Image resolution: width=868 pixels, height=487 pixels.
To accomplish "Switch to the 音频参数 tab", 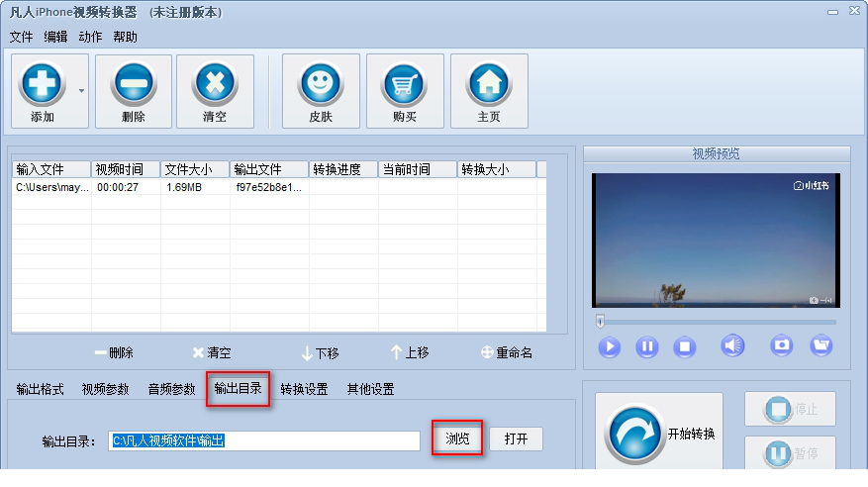I will click(171, 390).
